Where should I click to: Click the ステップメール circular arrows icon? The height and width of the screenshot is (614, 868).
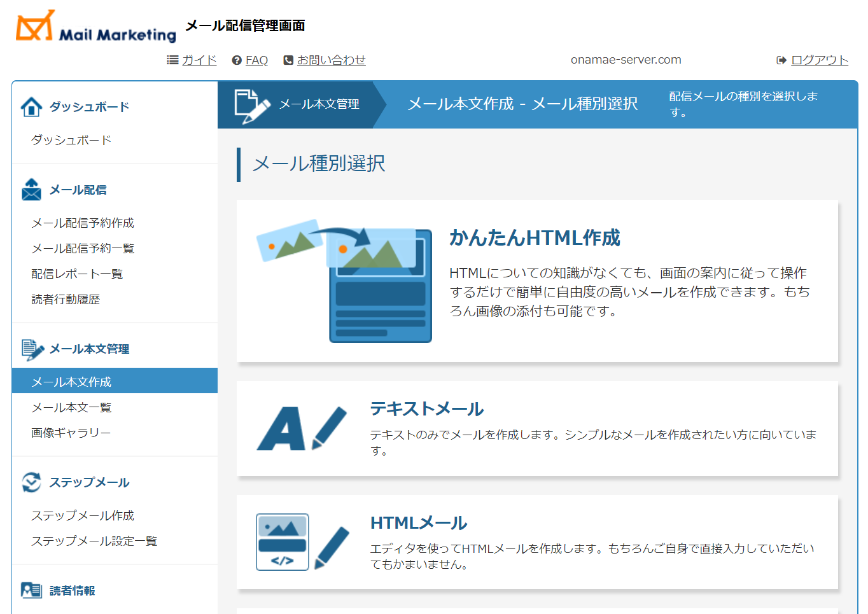[31, 482]
